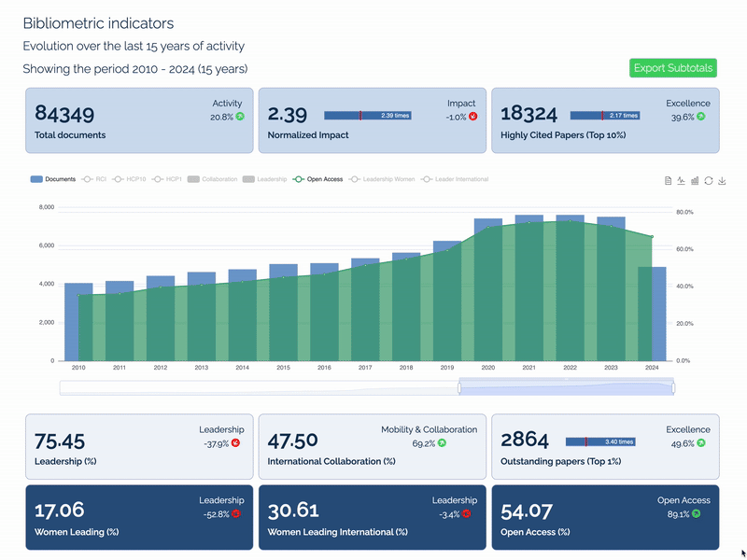The height and width of the screenshot is (560, 747).
Task: Click the Export Subtotals button
Action: [673, 67]
